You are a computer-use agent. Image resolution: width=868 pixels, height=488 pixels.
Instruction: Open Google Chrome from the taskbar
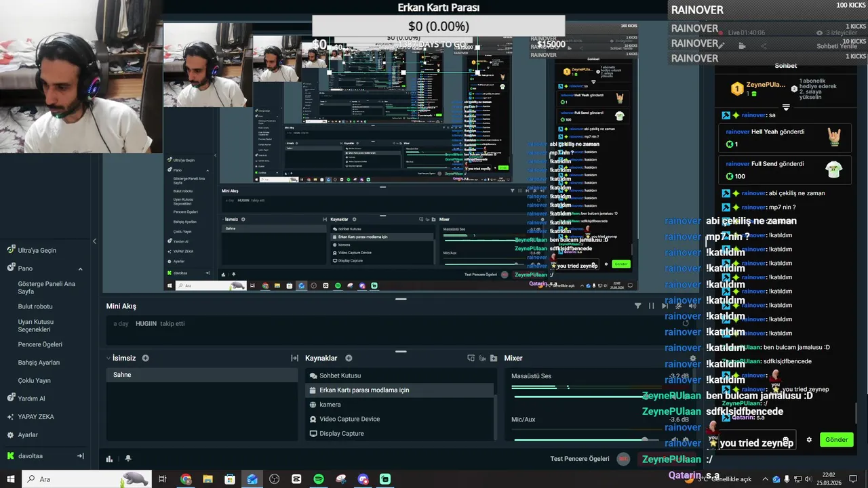pyautogui.click(x=186, y=479)
